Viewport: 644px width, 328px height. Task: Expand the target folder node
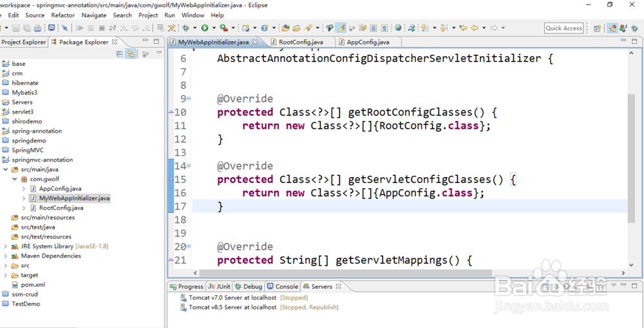[x=5, y=275]
